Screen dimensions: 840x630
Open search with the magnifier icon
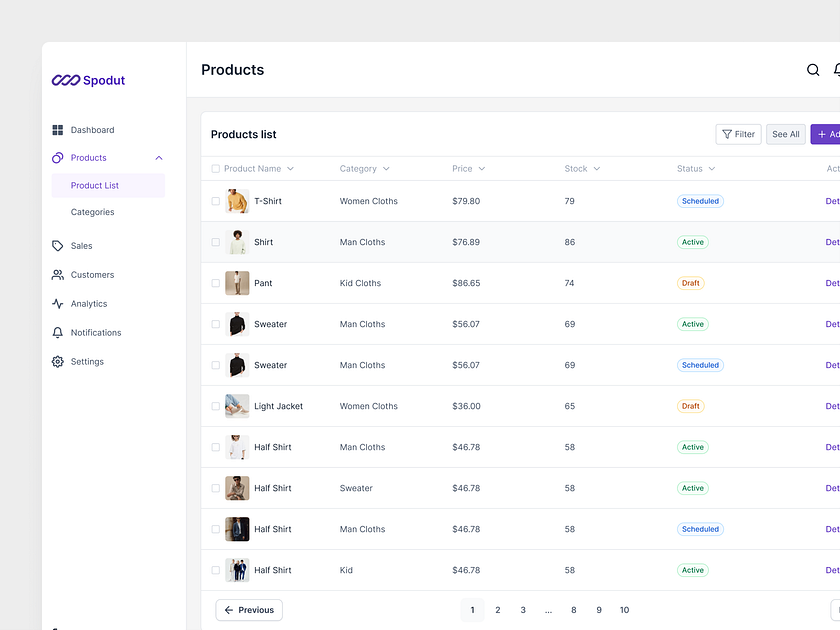point(813,70)
